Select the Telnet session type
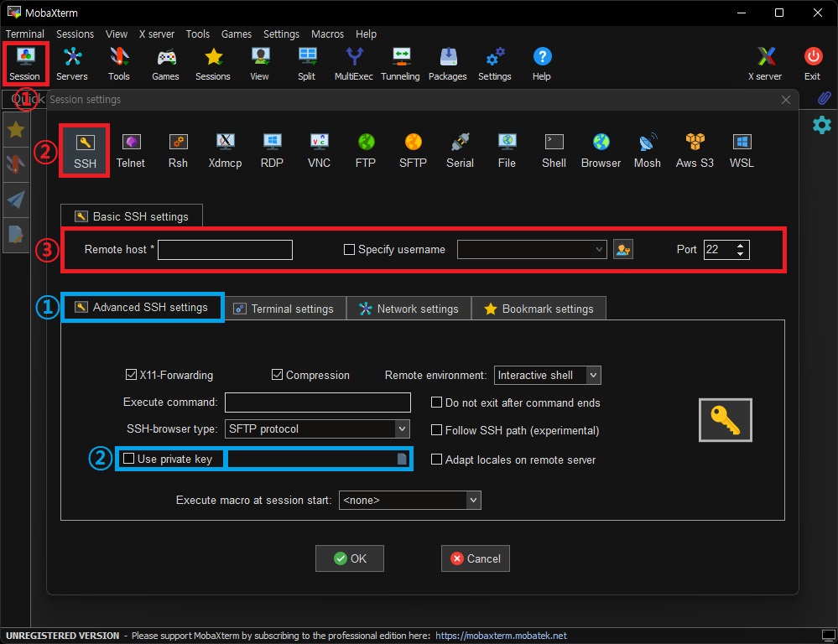The height and width of the screenshot is (644, 838). coord(131,151)
